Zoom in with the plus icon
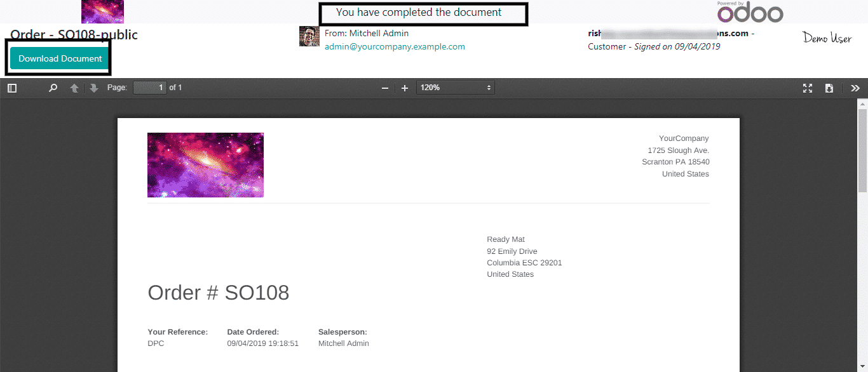The height and width of the screenshot is (372, 868). [x=405, y=88]
